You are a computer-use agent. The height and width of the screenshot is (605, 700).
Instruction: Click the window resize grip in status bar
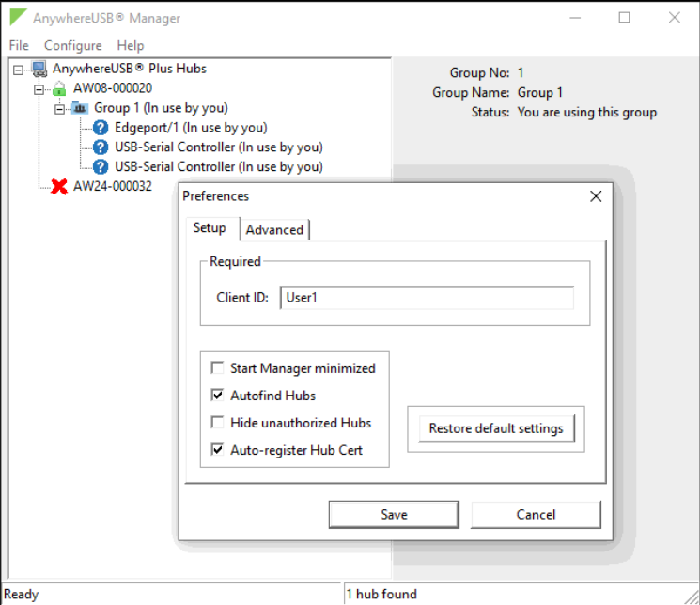[x=692, y=597]
